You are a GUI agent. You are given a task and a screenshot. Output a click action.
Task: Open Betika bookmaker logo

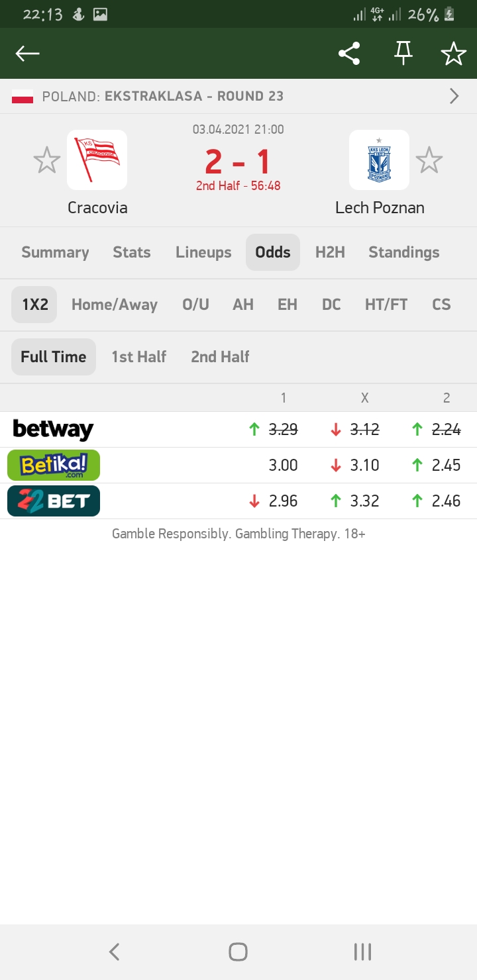tap(54, 465)
